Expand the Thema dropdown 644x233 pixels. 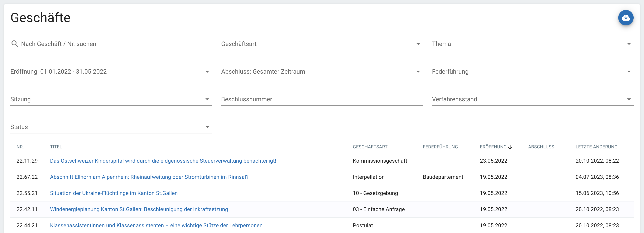pyautogui.click(x=532, y=44)
